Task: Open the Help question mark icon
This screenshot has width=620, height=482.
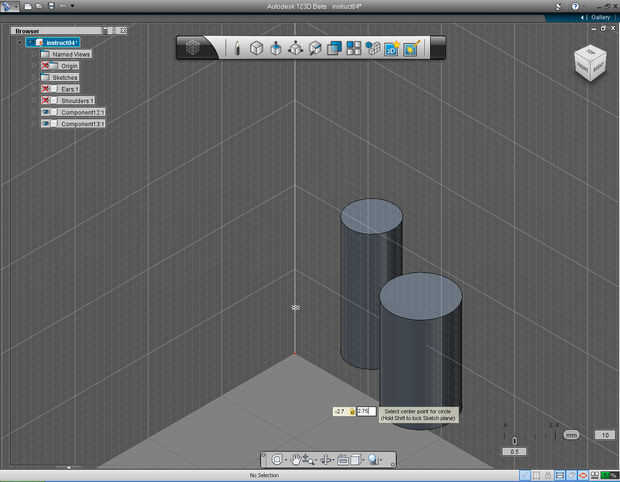Action: (575, 6)
